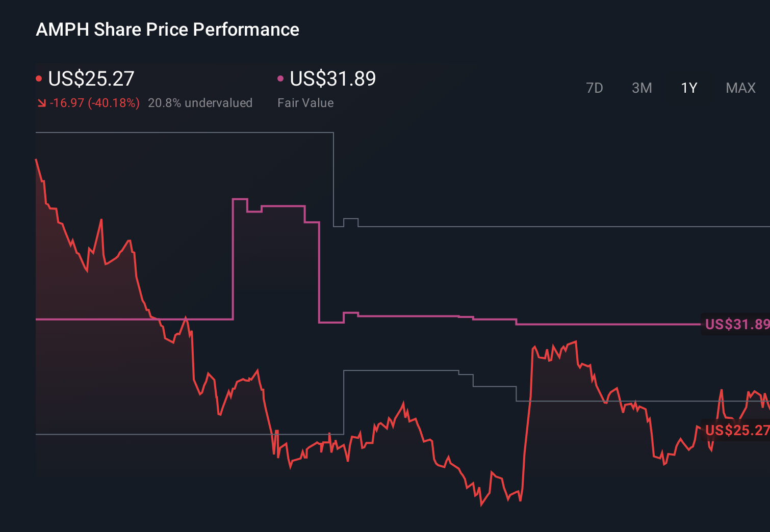770x532 pixels.
Task: Click the -16.97 (-40.18%) change indicator
Action: click(95, 102)
